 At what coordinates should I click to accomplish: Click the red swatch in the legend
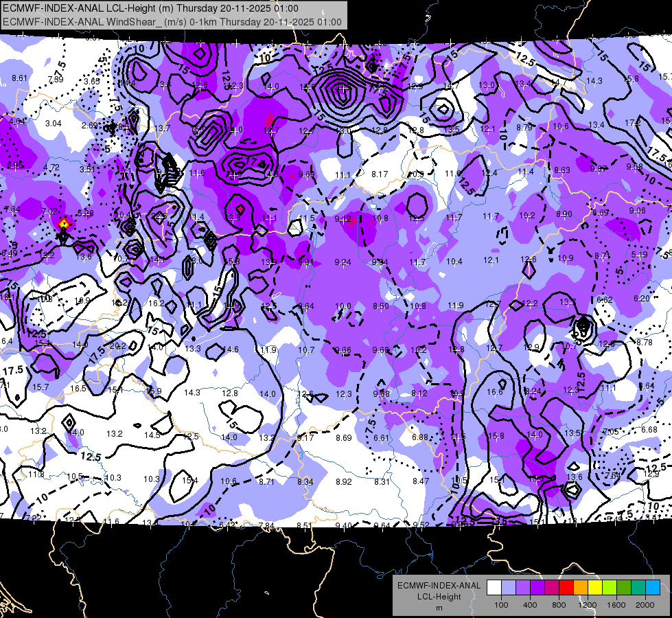[566, 588]
